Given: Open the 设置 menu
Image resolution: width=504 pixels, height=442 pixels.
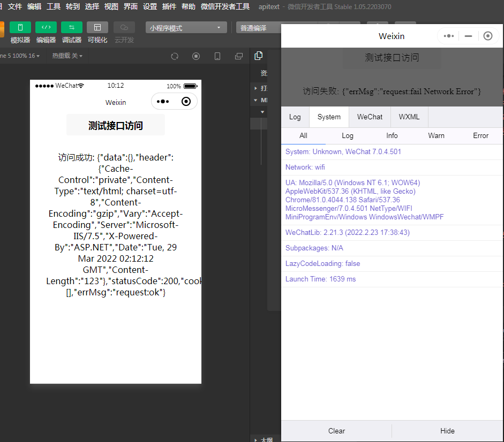Looking at the screenshot, I should click(150, 6).
